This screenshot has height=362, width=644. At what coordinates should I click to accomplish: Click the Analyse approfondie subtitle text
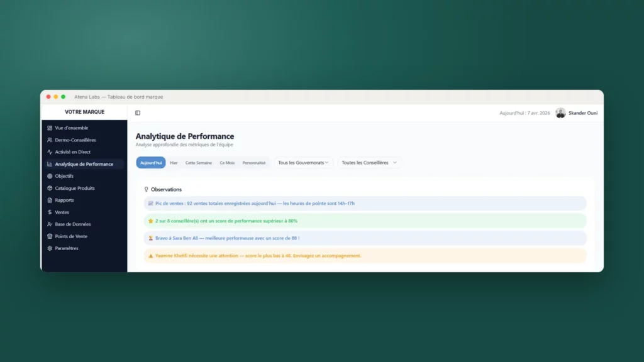[x=184, y=145]
